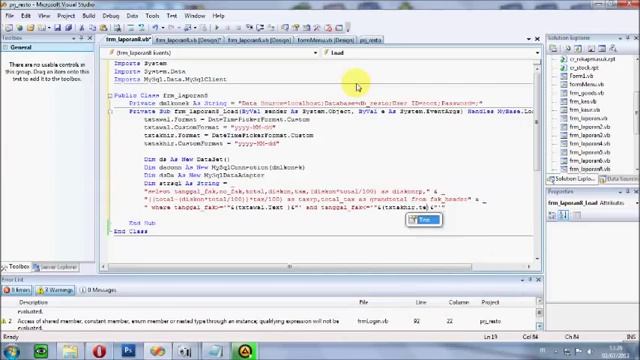Click the Paste toolbar icon
Viewport: 640px width, 360px height.
(104, 28)
